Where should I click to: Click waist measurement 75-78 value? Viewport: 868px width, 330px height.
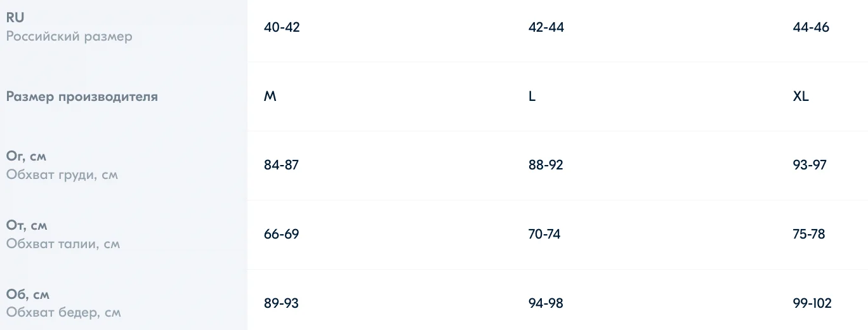coord(809,234)
